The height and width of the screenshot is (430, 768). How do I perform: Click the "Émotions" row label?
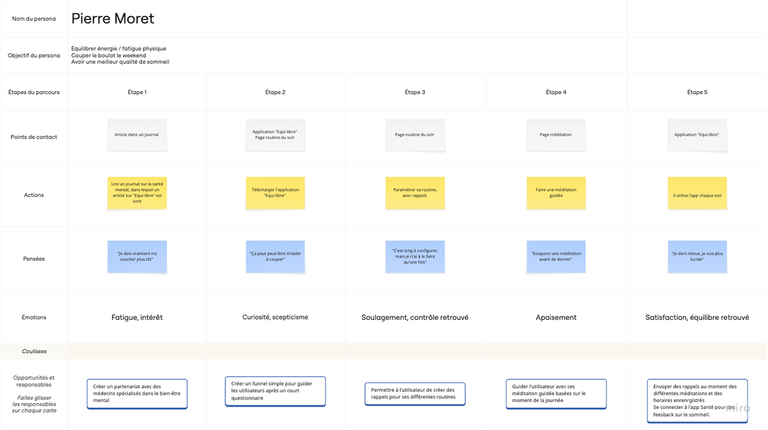34,317
